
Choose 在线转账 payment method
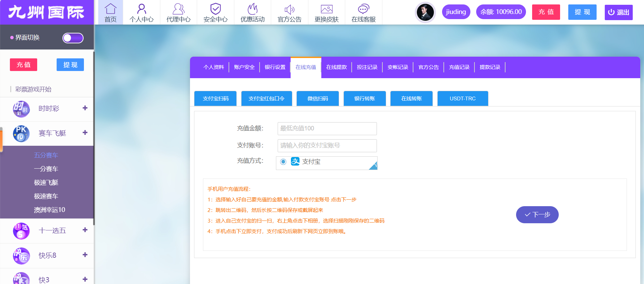point(411,98)
